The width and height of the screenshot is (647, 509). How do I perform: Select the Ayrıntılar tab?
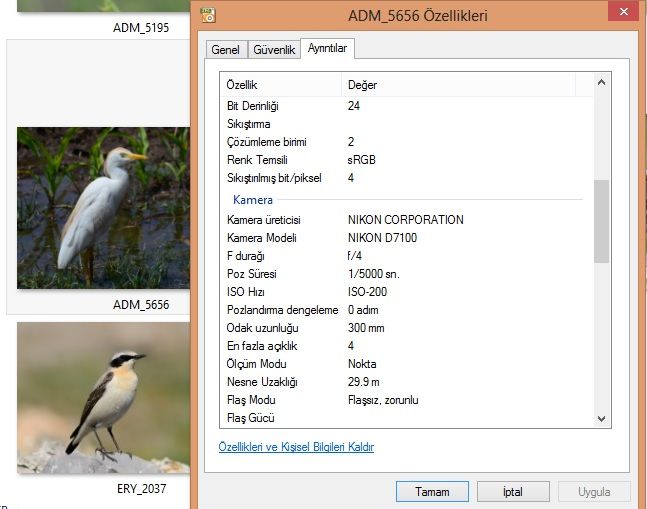pos(327,48)
